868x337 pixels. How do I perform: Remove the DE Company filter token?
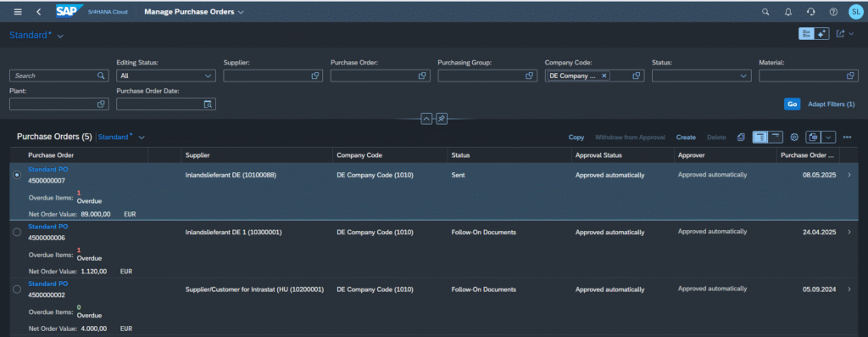point(604,76)
